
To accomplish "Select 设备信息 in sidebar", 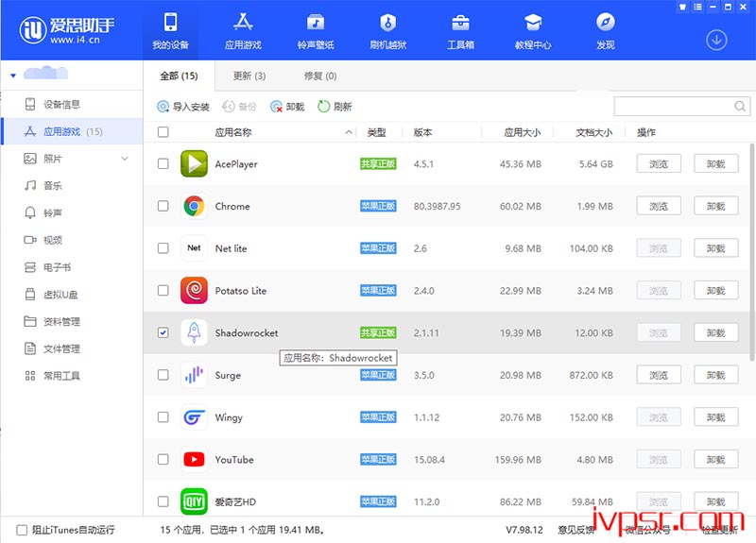I will [72, 104].
